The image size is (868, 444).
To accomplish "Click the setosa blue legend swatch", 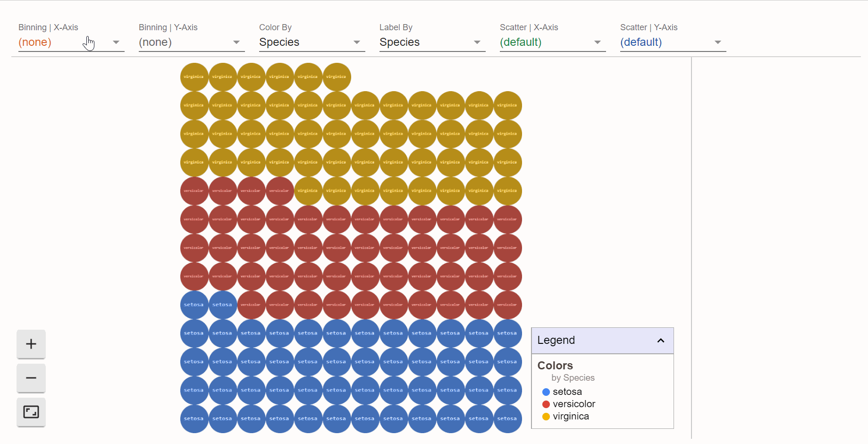I will [546, 392].
